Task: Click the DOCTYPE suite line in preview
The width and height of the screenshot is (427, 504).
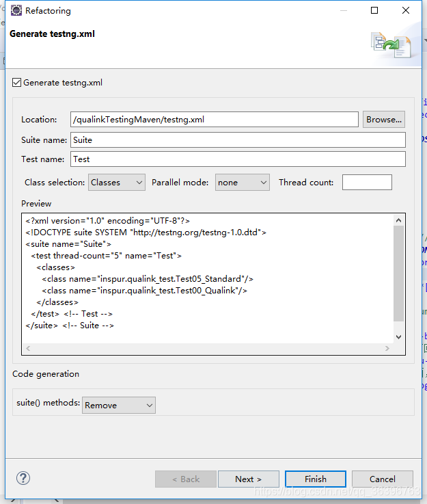Action: point(146,233)
